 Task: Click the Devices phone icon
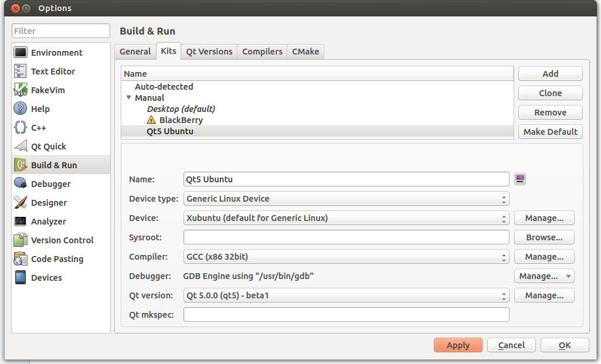click(21, 277)
